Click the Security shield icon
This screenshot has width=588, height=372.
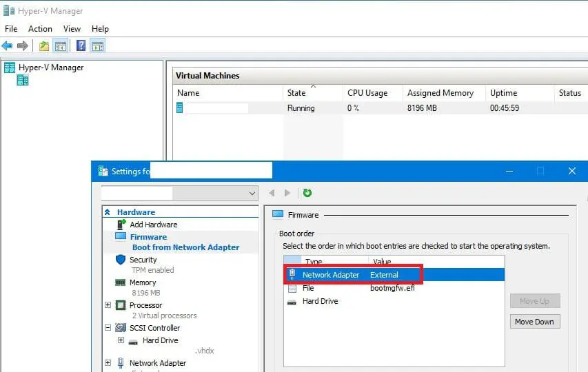tap(121, 260)
